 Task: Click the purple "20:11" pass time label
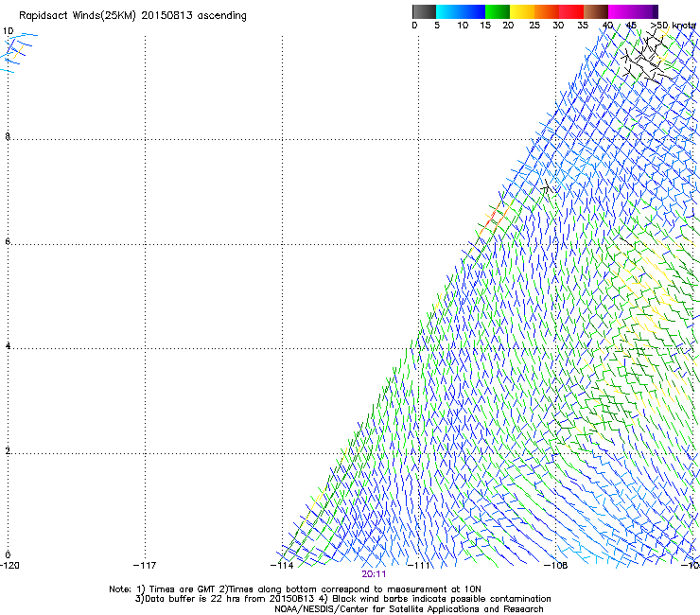click(x=374, y=574)
